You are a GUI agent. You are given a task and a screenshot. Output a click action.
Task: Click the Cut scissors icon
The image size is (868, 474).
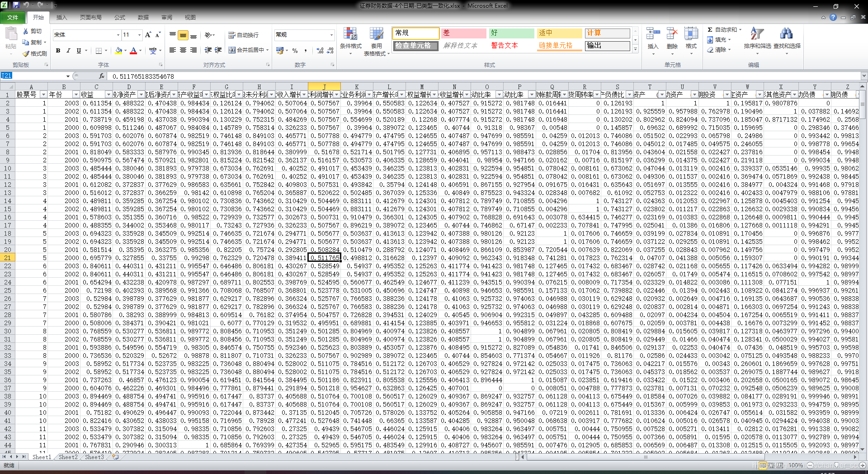pyautogui.click(x=26, y=31)
